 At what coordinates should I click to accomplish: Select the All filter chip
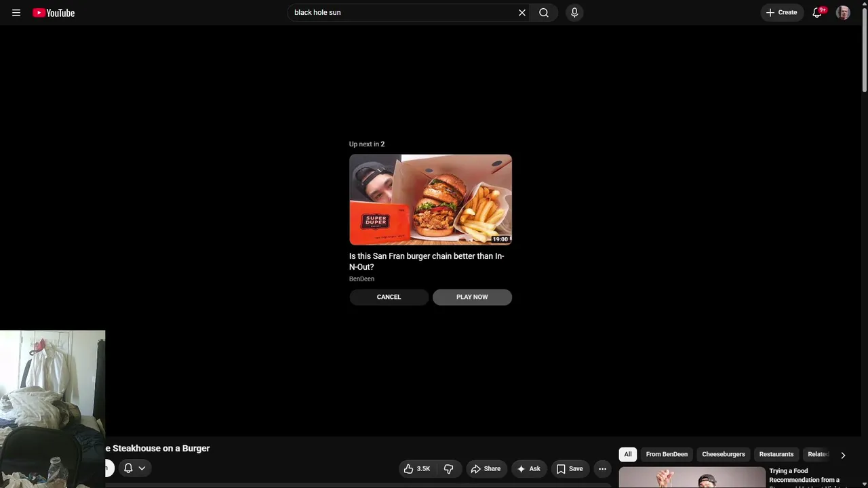click(628, 454)
